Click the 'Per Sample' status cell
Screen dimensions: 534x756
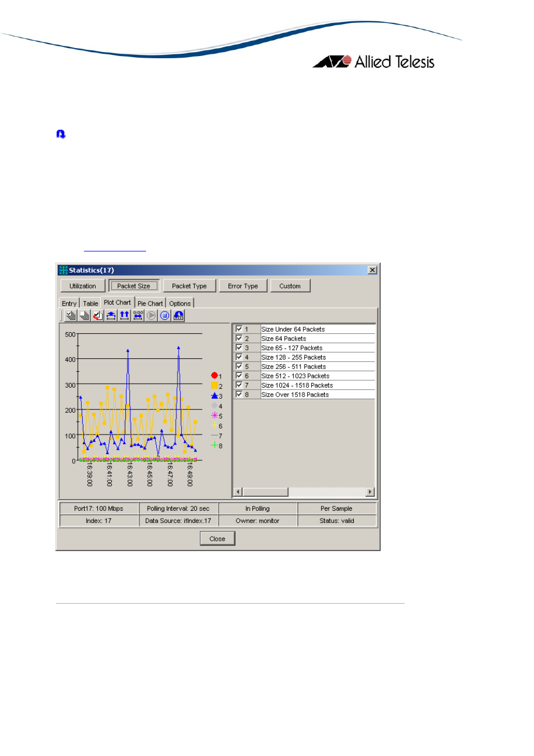[x=337, y=508]
